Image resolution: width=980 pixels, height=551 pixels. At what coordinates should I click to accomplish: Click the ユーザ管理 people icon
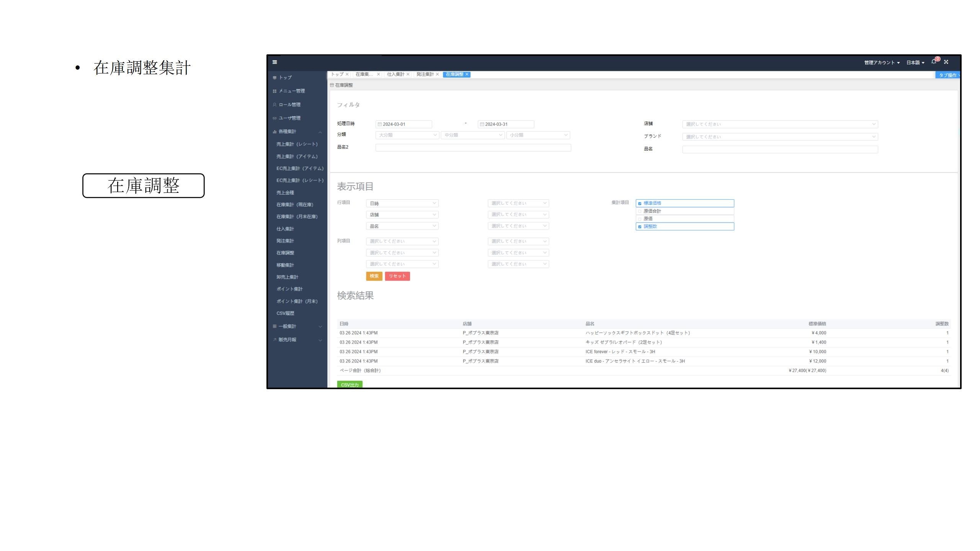tap(274, 118)
